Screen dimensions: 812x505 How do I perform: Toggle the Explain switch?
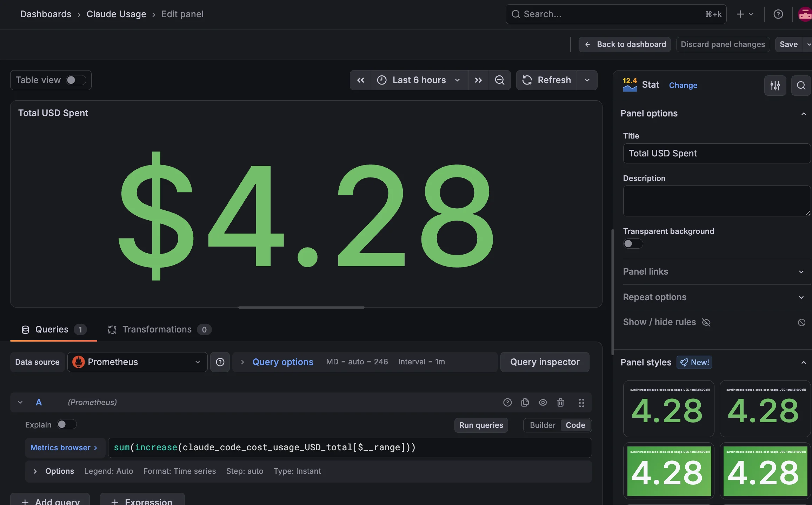(67, 425)
